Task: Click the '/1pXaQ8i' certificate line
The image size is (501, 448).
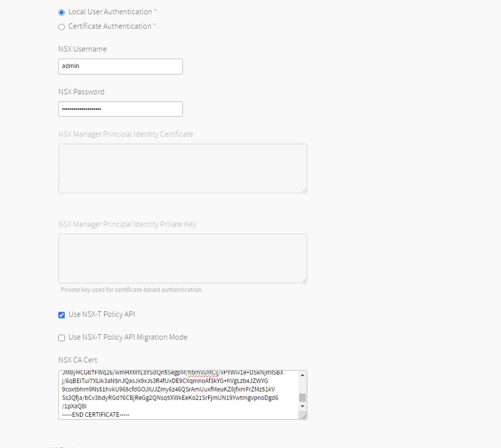Action: click(74, 406)
